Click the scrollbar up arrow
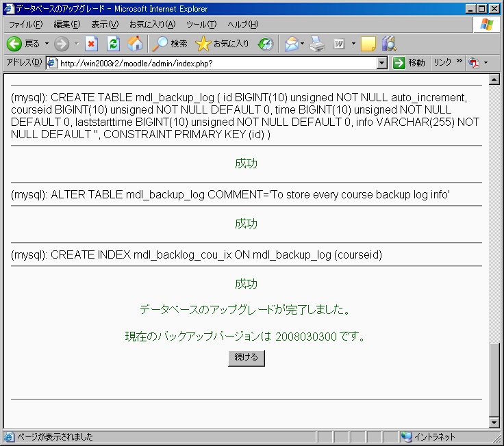Viewport: 504px width, 446px height. tap(494, 79)
